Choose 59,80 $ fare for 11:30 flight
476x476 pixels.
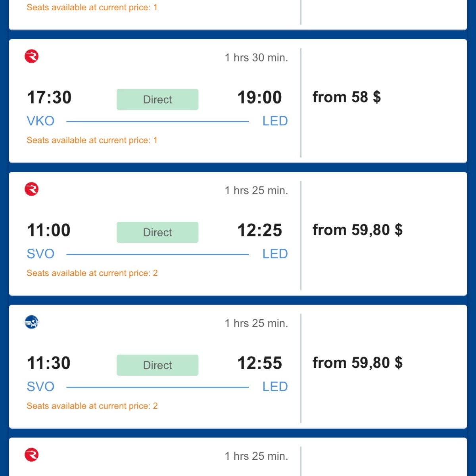pyautogui.click(x=357, y=363)
